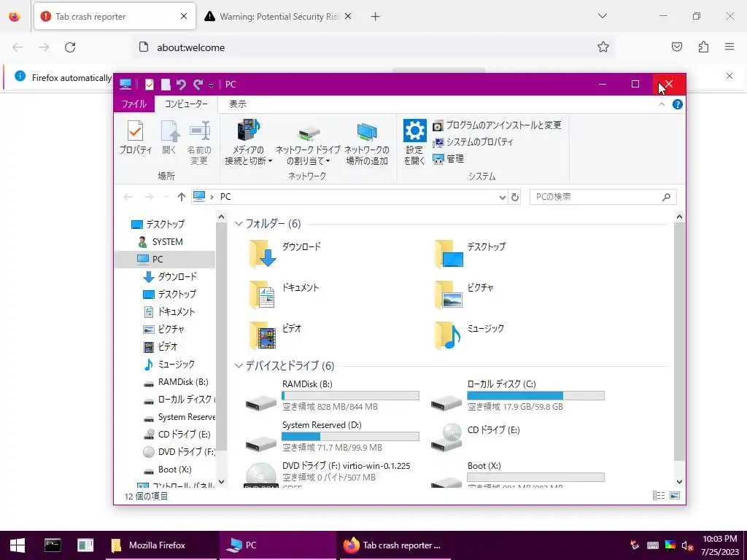Viewport: 747px width, 560px height.
Task: Open command prompt from taskbar
Action: tap(53, 545)
